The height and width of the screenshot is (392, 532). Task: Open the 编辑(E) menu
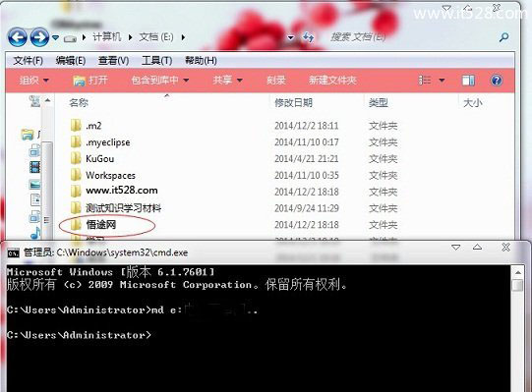tap(70, 60)
